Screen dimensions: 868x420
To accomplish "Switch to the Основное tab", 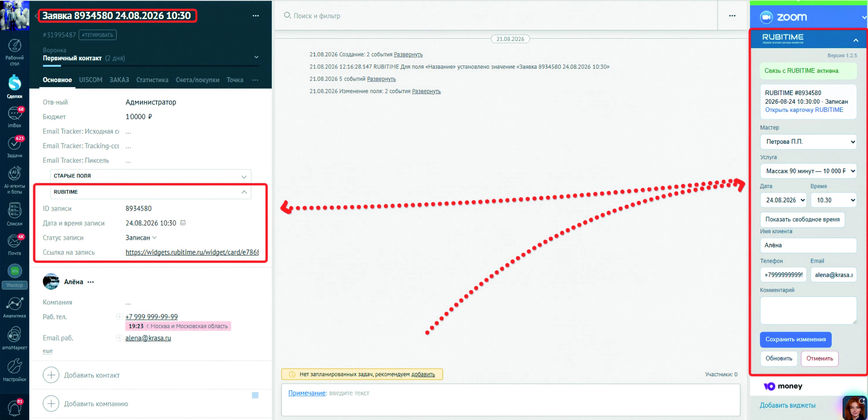I will click(57, 80).
